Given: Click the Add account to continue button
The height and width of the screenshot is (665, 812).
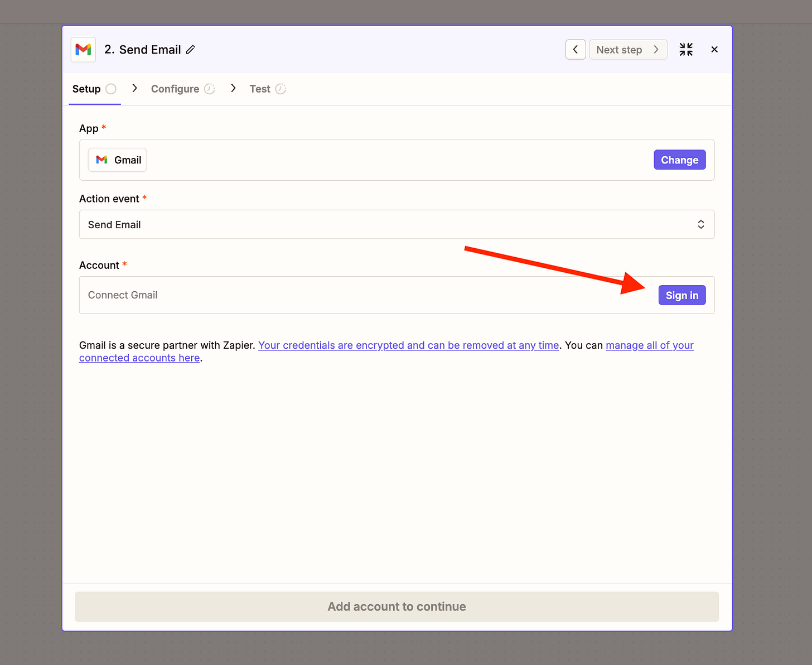Looking at the screenshot, I should [x=397, y=607].
